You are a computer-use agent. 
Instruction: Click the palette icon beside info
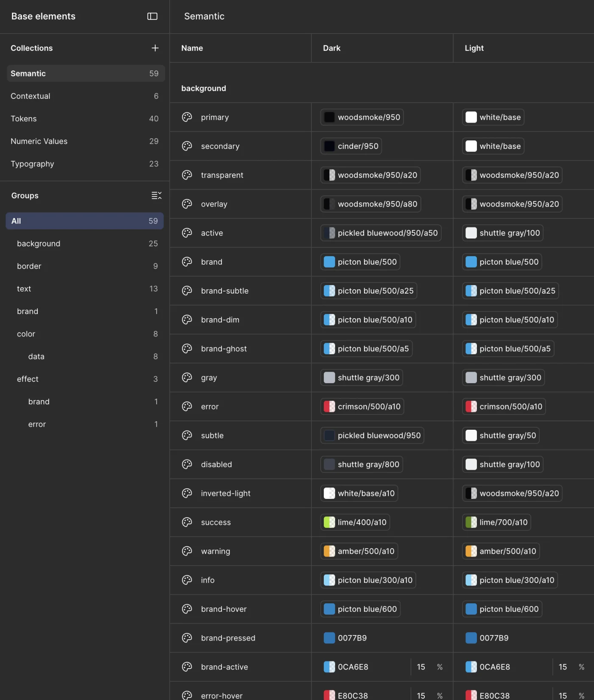(x=187, y=580)
